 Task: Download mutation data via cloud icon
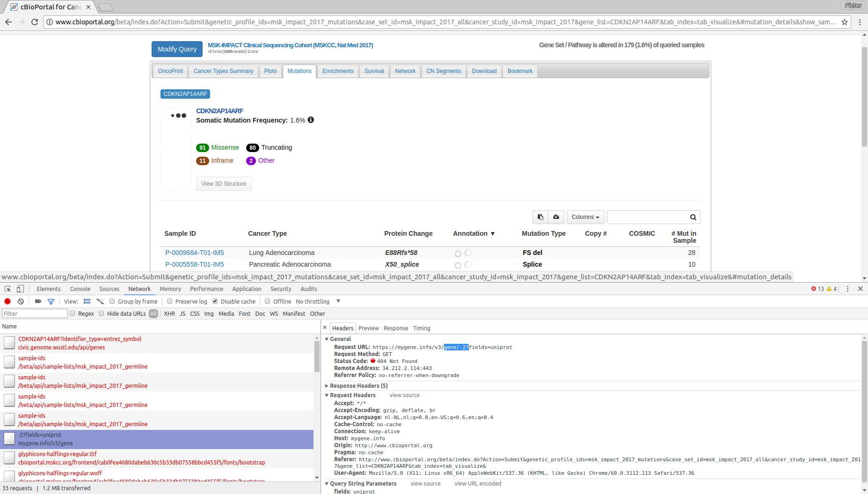556,217
